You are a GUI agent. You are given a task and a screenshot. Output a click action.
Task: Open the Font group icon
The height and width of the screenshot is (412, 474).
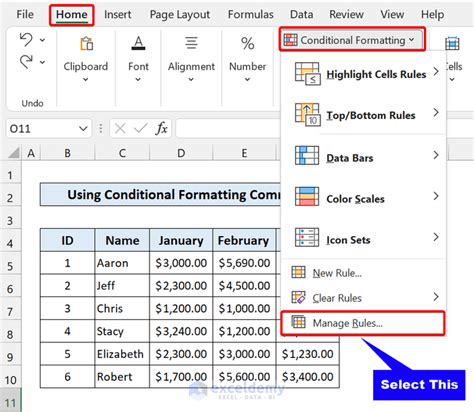pos(138,43)
